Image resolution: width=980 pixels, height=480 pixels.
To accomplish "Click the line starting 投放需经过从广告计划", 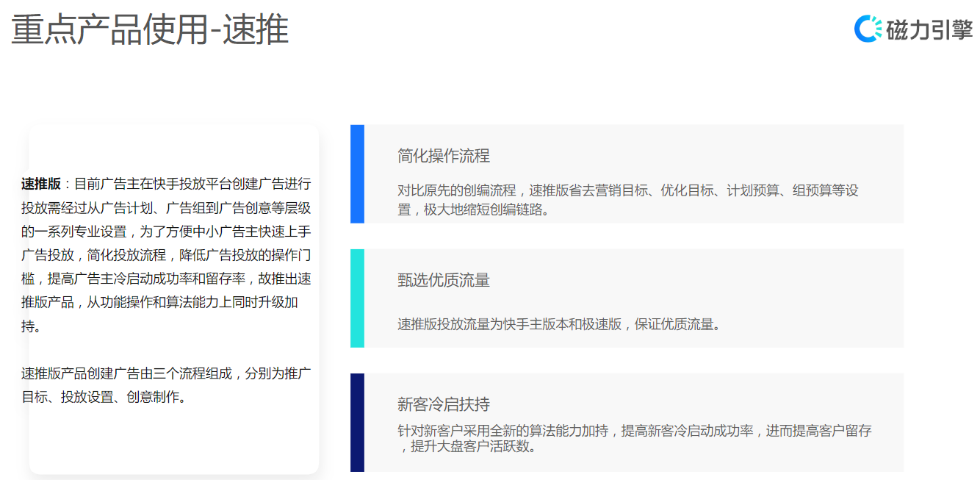I will click(166, 208).
